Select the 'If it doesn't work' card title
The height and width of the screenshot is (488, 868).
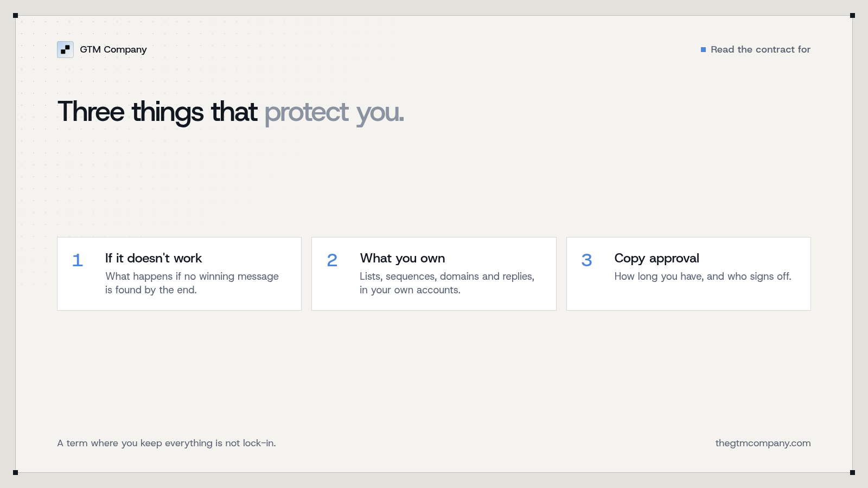(x=154, y=258)
